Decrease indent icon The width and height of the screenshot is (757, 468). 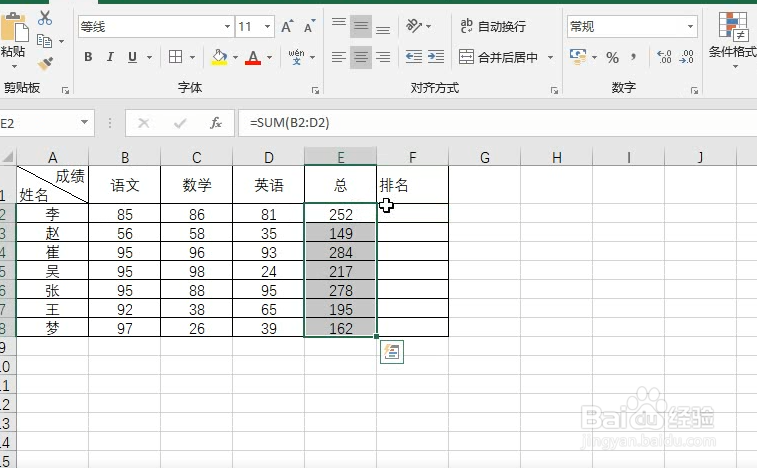point(414,57)
